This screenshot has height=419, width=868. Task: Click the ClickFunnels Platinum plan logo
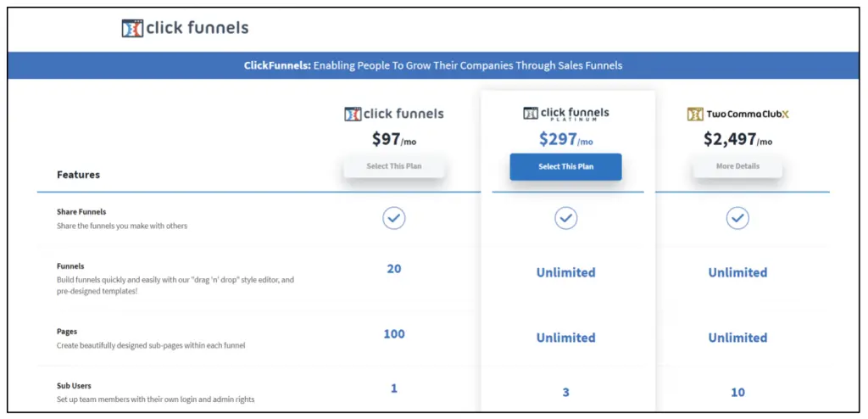click(565, 114)
